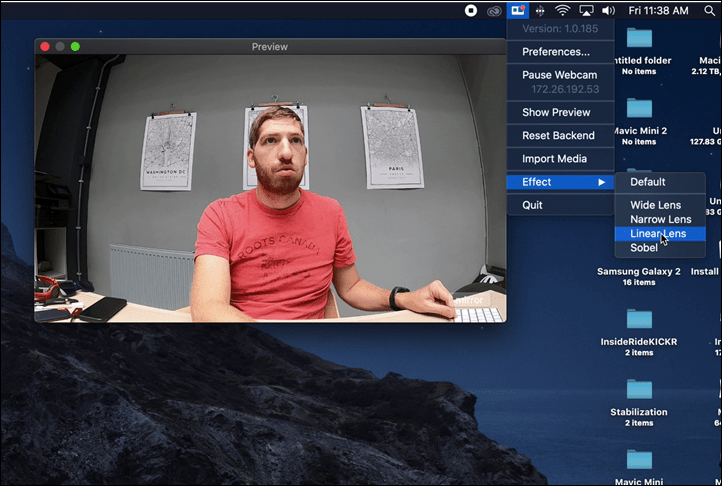Click the GoPro Webcam menu bar icon
The image size is (722, 486).
pos(518,10)
